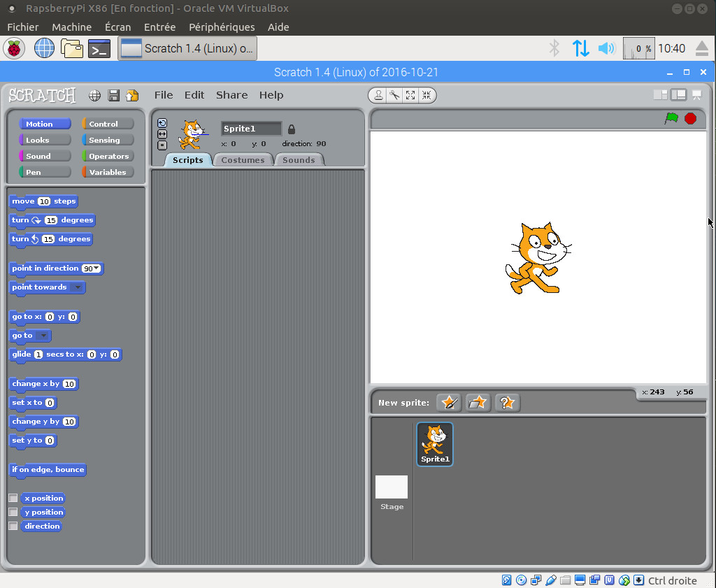Open the point in direction 90 dropdown
This screenshot has height=588, width=716.
(96, 268)
